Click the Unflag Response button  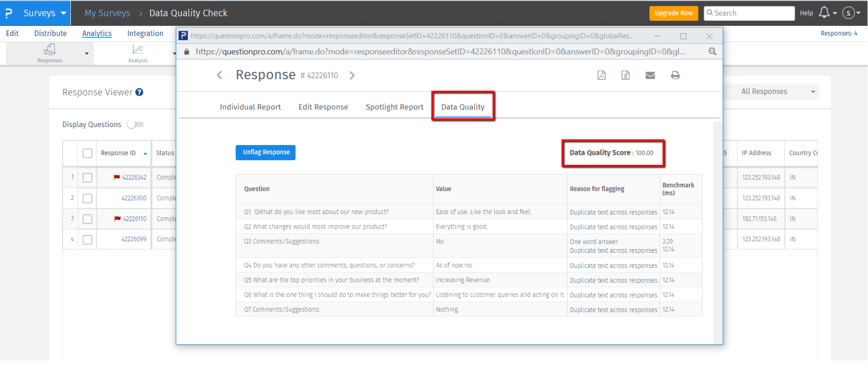(266, 152)
